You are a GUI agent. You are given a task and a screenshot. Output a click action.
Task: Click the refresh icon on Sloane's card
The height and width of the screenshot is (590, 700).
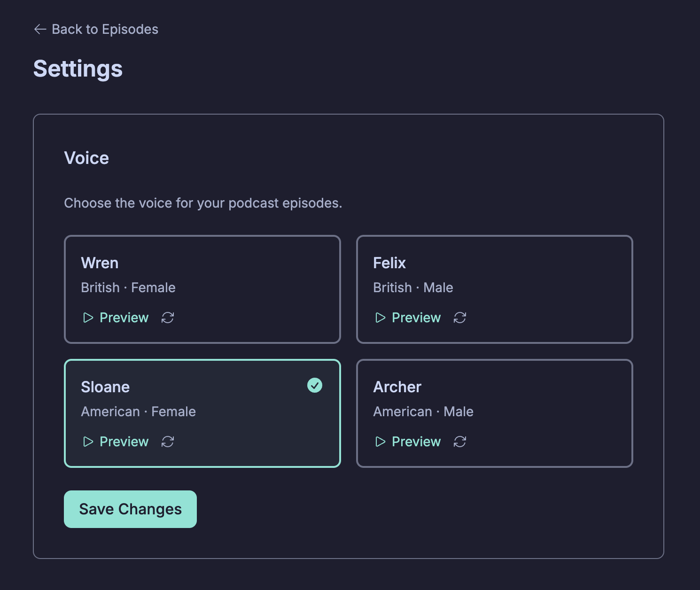(x=168, y=442)
